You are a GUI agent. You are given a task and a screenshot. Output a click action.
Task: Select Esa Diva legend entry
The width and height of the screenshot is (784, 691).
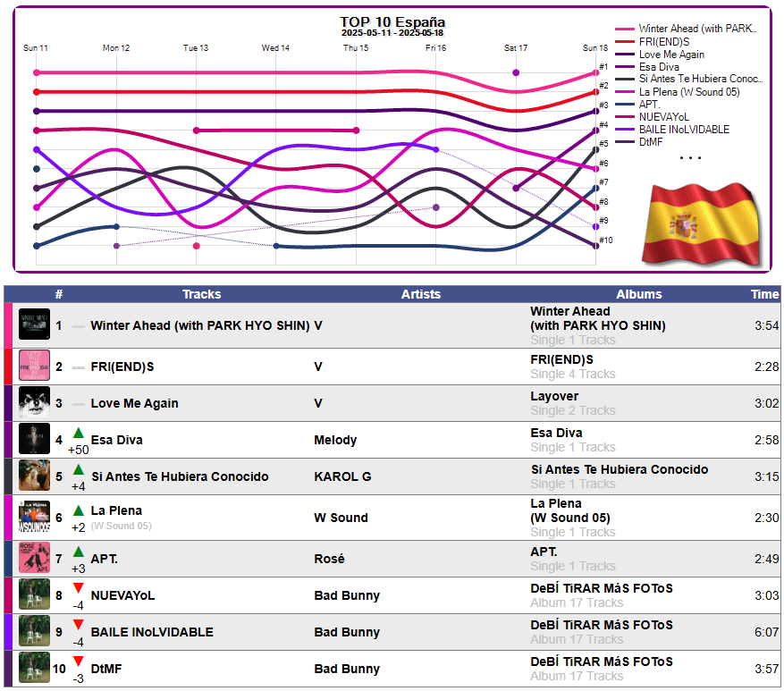[647, 67]
